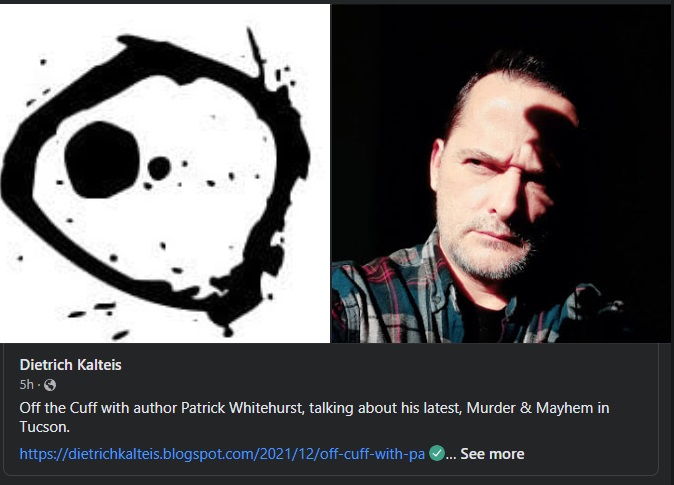
Task: Click the ink splatter spike atop the ring
Action: (256, 52)
